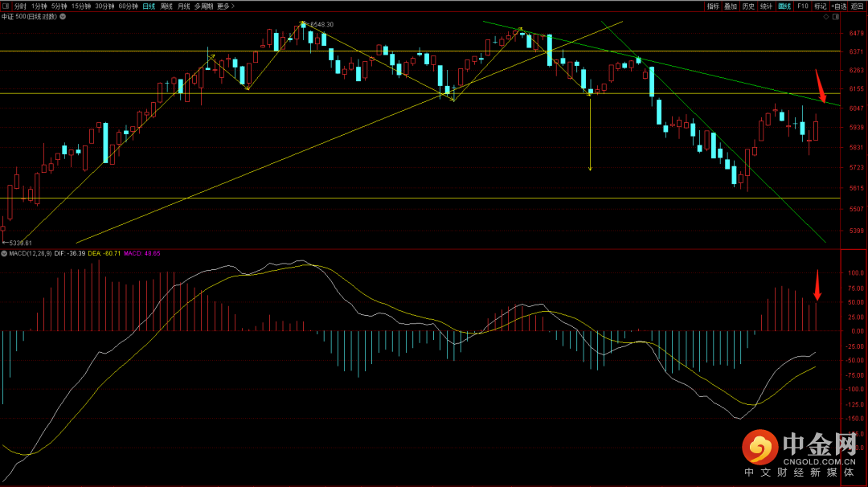
Task: Click the red arrow annotation on MACD panel
Action: click(x=817, y=286)
